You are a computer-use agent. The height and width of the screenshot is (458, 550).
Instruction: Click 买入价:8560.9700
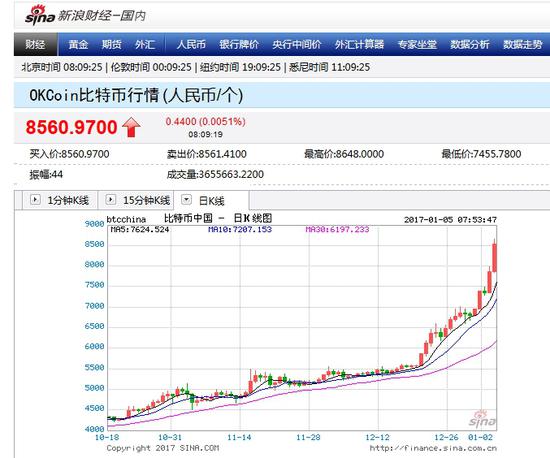(x=69, y=154)
